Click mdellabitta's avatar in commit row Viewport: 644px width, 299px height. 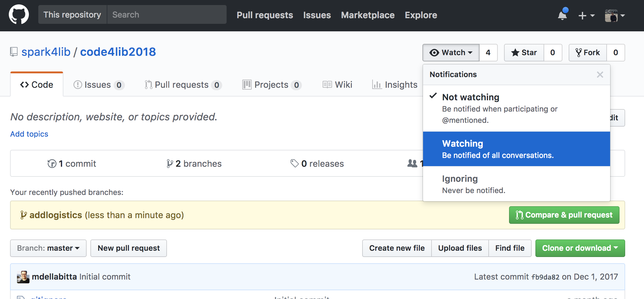tap(23, 277)
